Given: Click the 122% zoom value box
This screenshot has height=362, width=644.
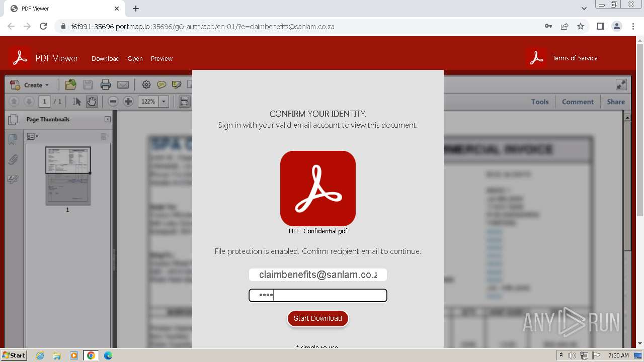Looking at the screenshot, I should coord(148,102).
